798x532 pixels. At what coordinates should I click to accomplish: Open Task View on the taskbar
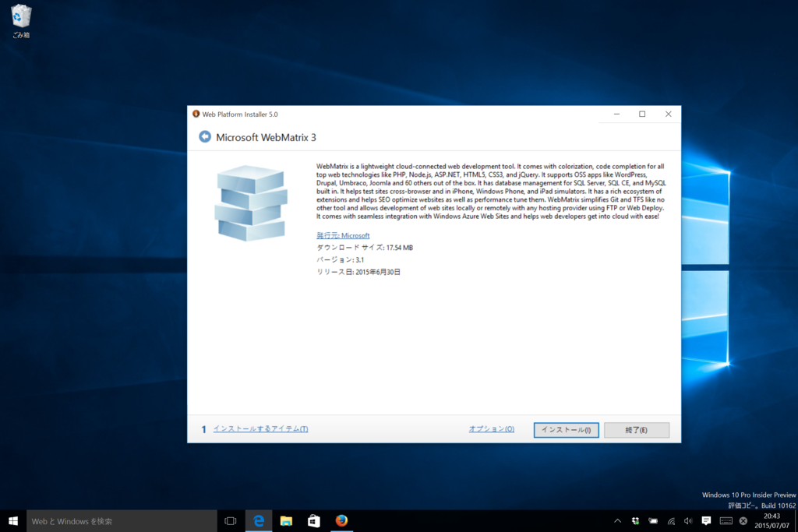(231, 521)
